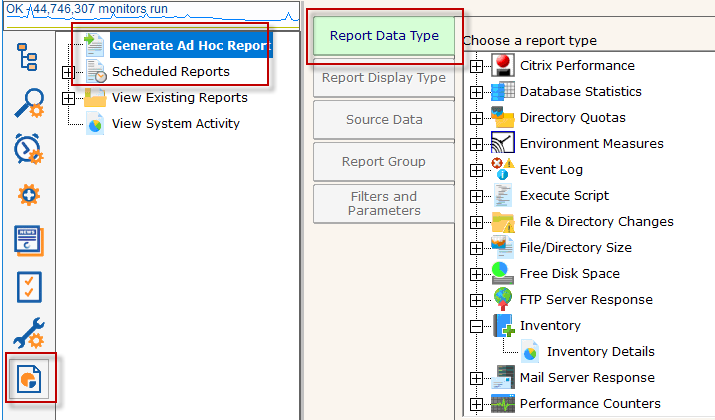
Task: Click the monitors run status graph
Action: coord(150,9)
